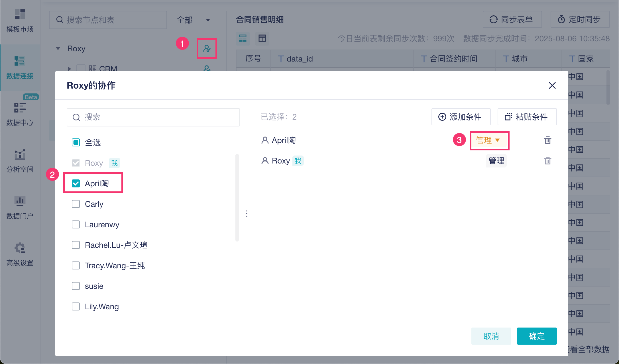Switch to table layout view icon
The image size is (619, 364).
(262, 38)
